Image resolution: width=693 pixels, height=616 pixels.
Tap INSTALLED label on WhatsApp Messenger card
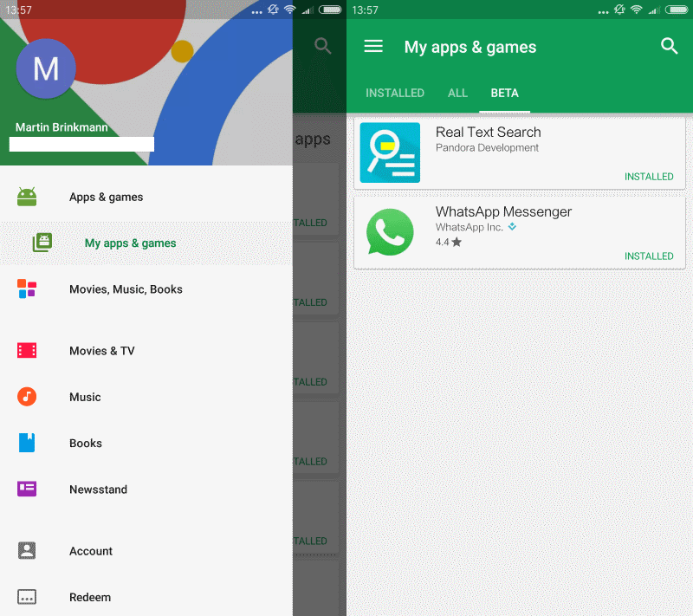point(648,256)
